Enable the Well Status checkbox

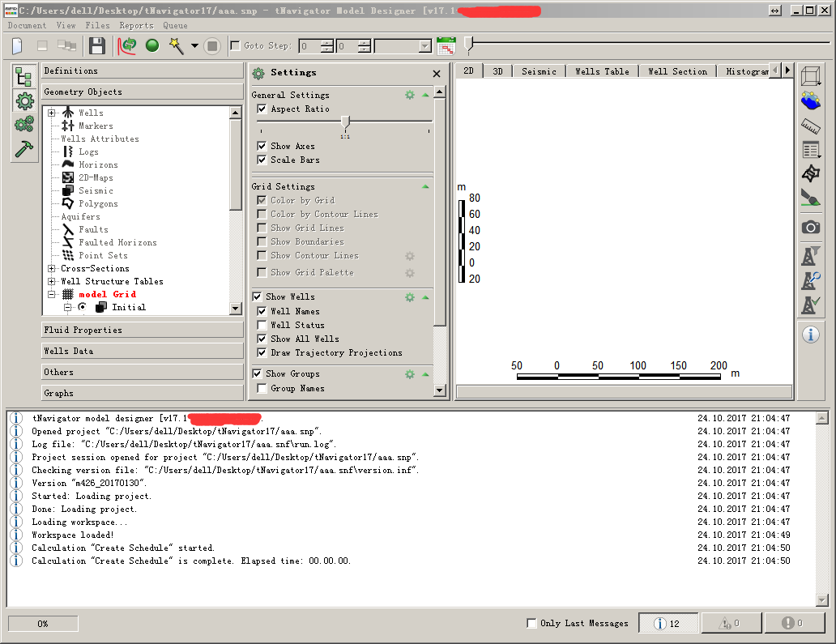[262, 325]
